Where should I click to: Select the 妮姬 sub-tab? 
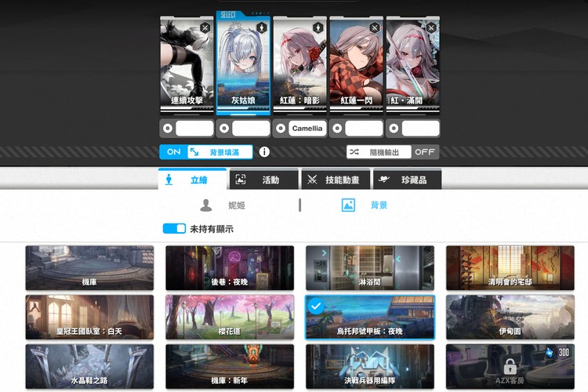coord(223,205)
